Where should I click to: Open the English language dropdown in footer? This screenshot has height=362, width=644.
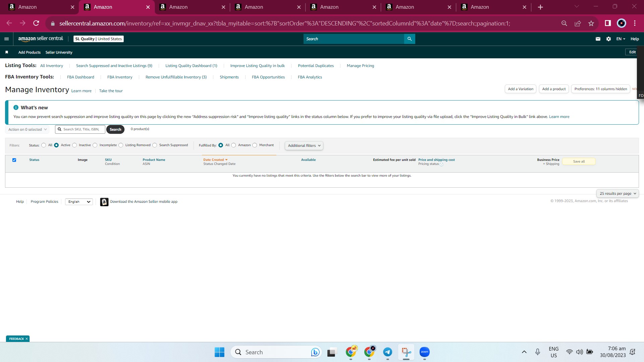point(79,202)
